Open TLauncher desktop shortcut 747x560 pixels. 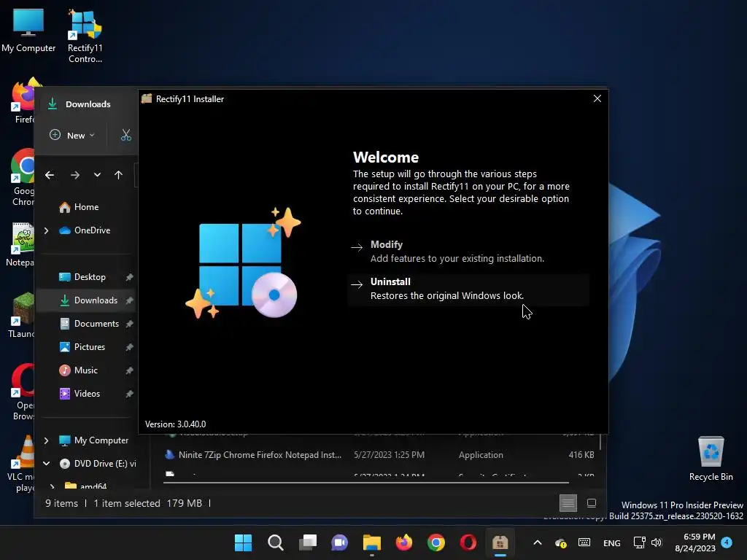(21, 315)
